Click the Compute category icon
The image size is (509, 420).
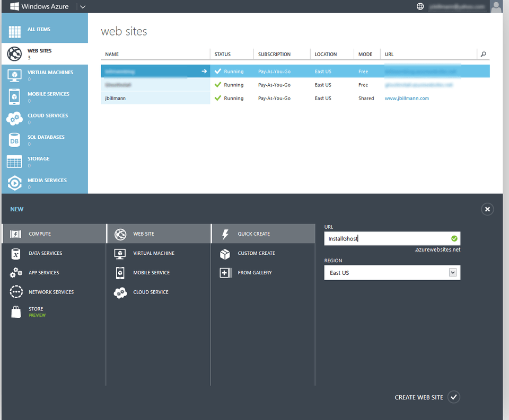tap(15, 234)
